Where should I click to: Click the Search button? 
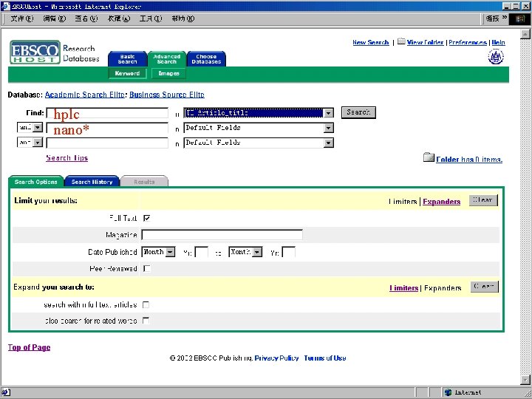[358, 112]
